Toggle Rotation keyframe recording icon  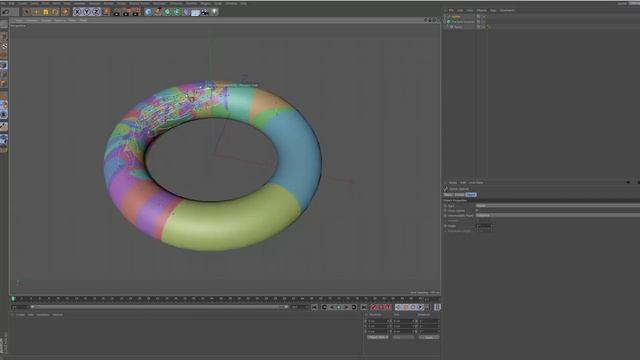[x=413, y=307]
